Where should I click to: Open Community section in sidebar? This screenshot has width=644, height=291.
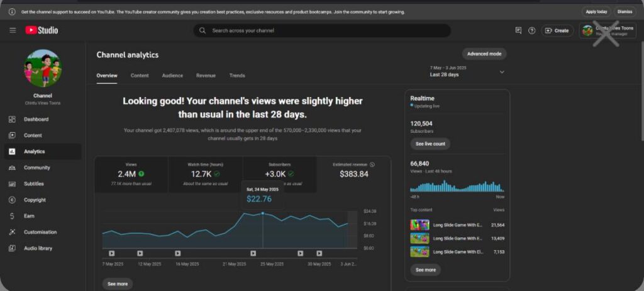coord(36,168)
